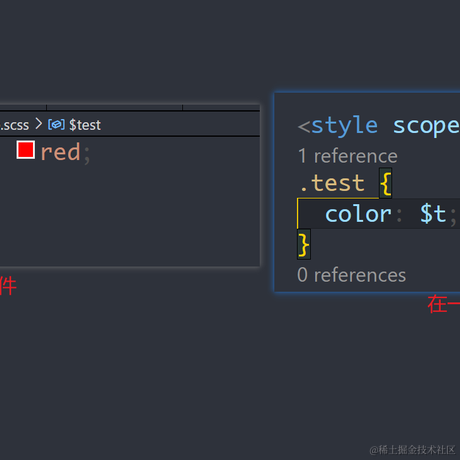Click the red value text
This screenshot has height=460, width=460.
[x=60, y=152]
